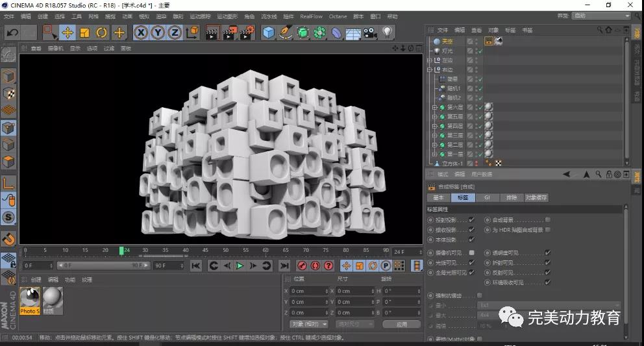
Task: Select the Move tool in top toolbar
Action: 68,32
